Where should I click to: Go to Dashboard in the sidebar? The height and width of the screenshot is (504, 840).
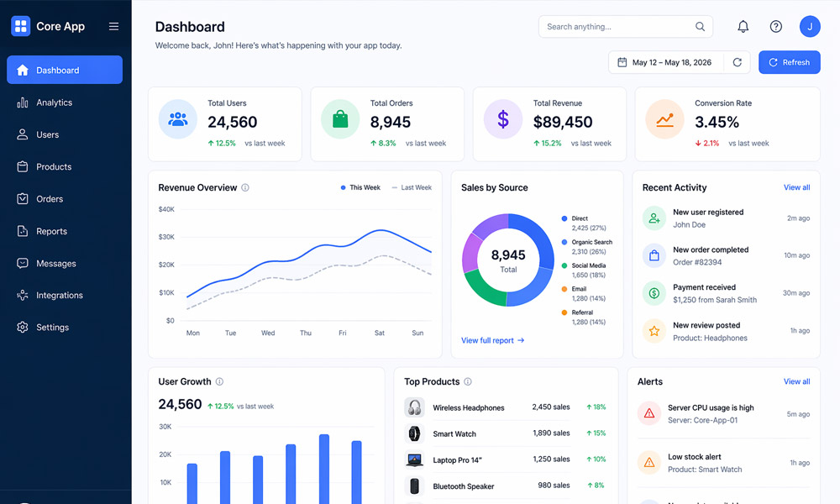65,70
